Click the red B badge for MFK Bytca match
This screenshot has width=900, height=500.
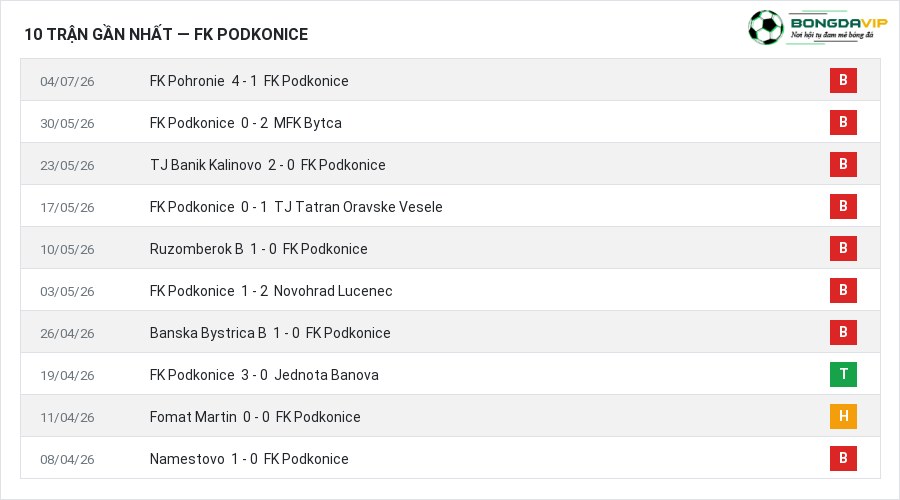(x=843, y=122)
